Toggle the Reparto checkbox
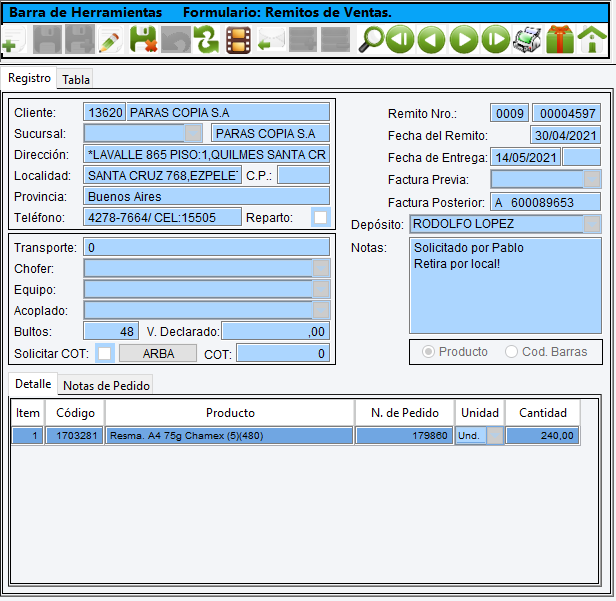 click(x=321, y=217)
